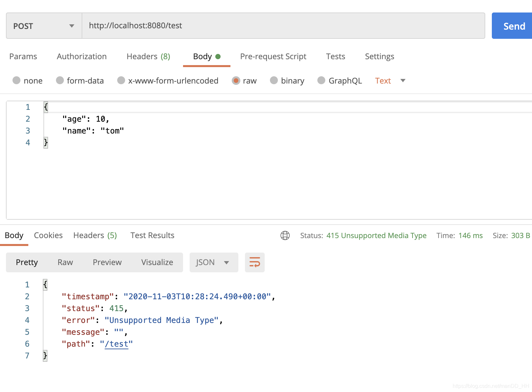Open the Text body format dropdown
This screenshot has width=532, height=392.
[390, 81]
